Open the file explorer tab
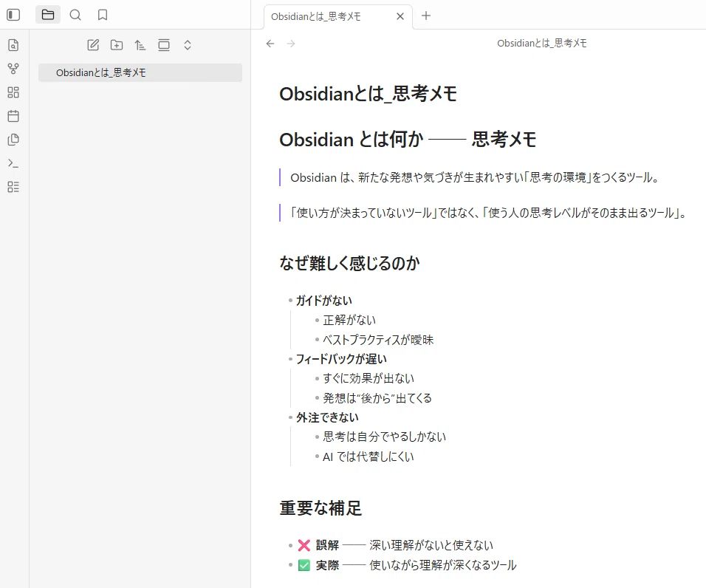The height and width of the screenshot is (588, 706). coord(48,15)
